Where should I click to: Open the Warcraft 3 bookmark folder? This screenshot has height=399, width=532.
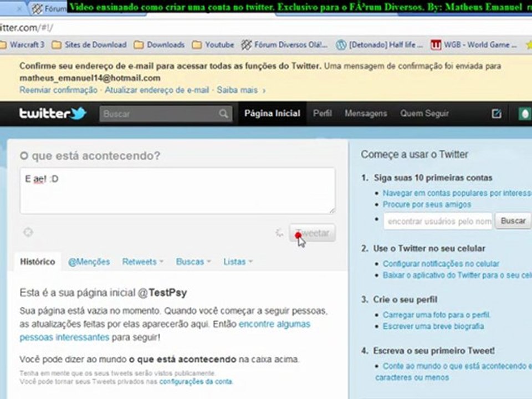[22, 45]
